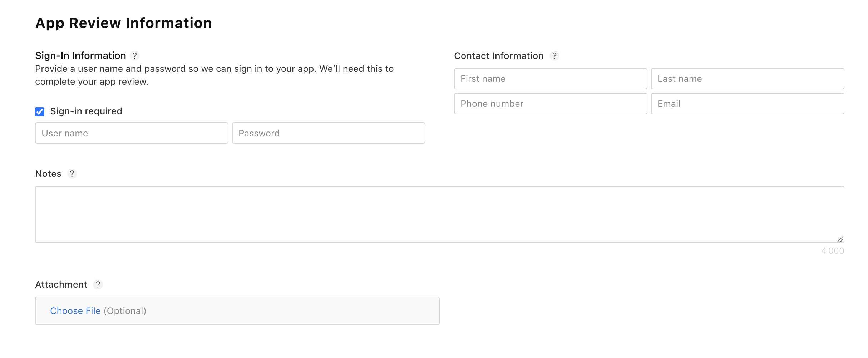The height and width of the screenshot is (358, 868).
Task: Click the optional attachment upload area
Action: [x=237, y=311]
